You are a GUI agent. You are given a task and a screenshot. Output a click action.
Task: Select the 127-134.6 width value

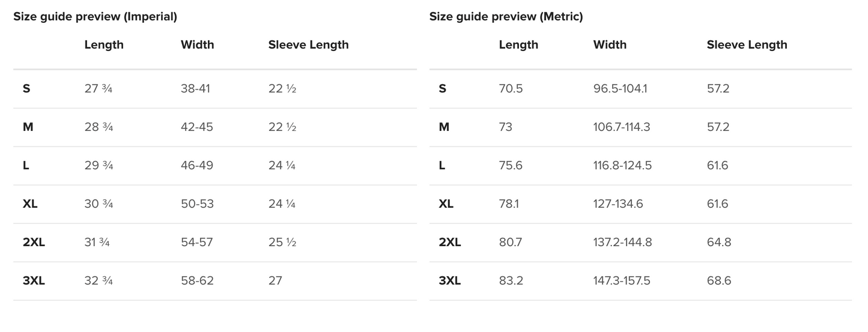point(618,204)
